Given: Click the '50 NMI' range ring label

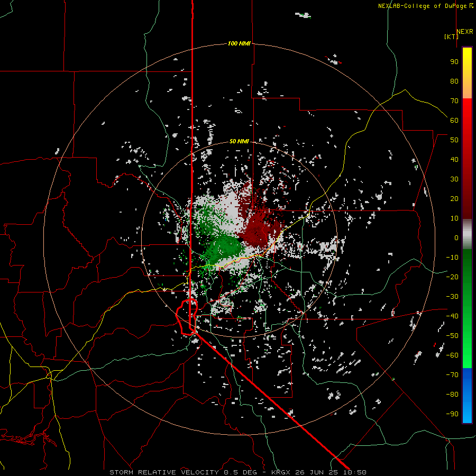Looking at the screenshot, I should (239, 141).
